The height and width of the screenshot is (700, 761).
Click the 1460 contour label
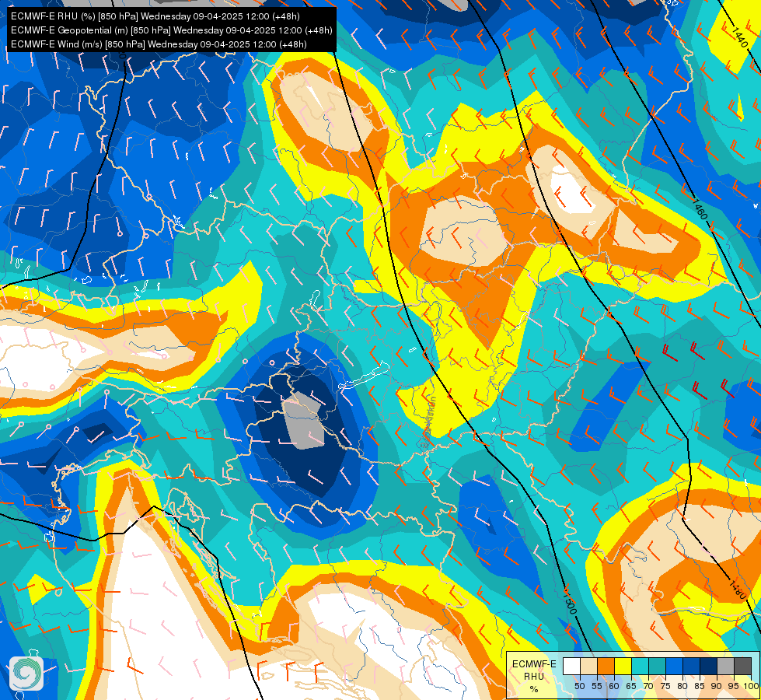[x=699, y=209]
